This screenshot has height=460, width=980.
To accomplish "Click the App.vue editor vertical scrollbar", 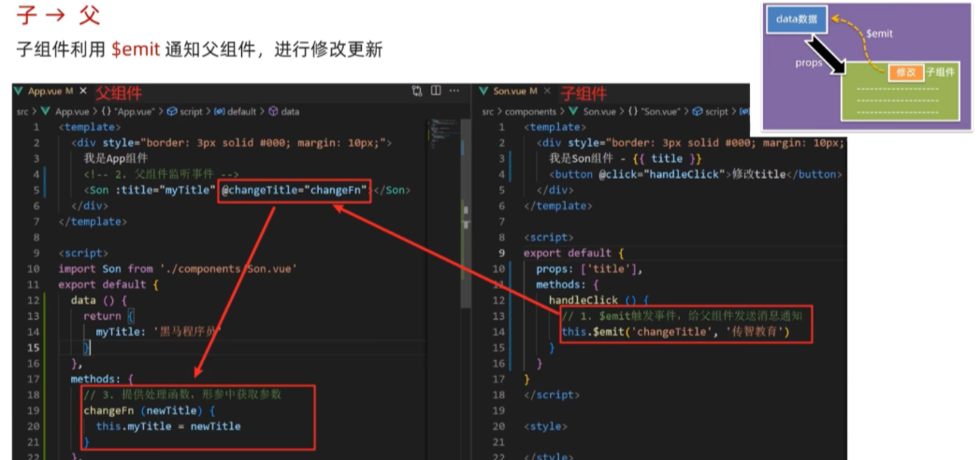I will [466, 212].
